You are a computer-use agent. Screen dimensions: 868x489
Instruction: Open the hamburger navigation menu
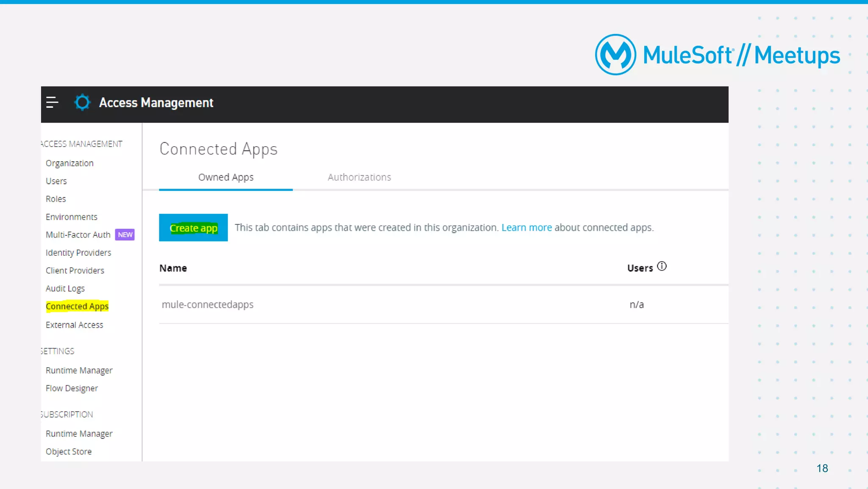tap(52, 103)
